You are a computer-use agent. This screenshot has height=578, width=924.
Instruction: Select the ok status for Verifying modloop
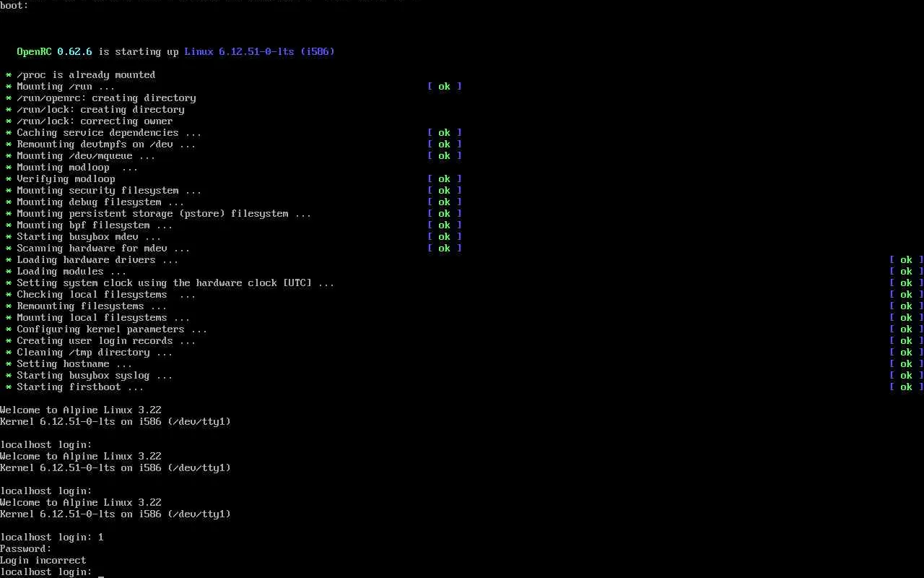[445, 179]
